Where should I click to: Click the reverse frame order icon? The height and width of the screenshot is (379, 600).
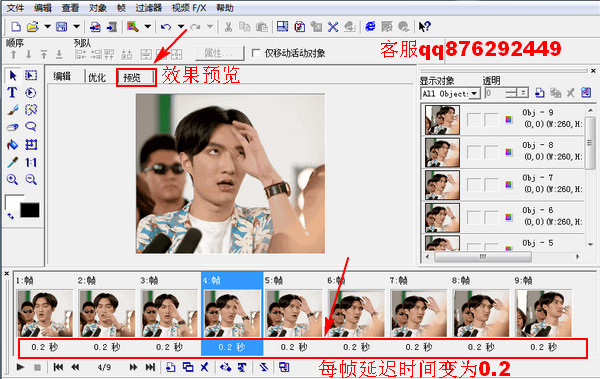264,367
